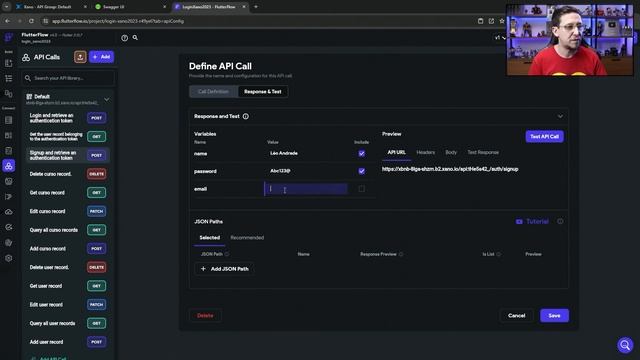Check Include for email variable
This screenshot has width=640, height=360.
[362, 189]
